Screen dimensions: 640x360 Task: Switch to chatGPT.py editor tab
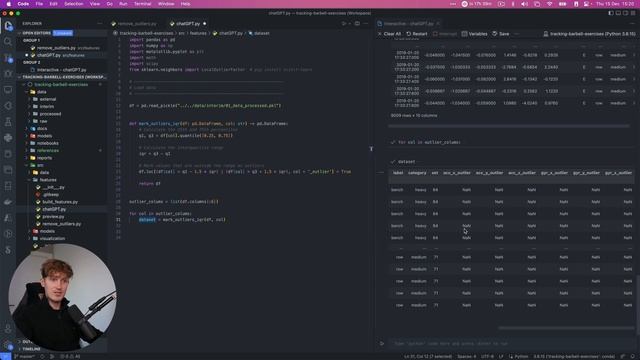pyautogui.click(x=188, y=24)
